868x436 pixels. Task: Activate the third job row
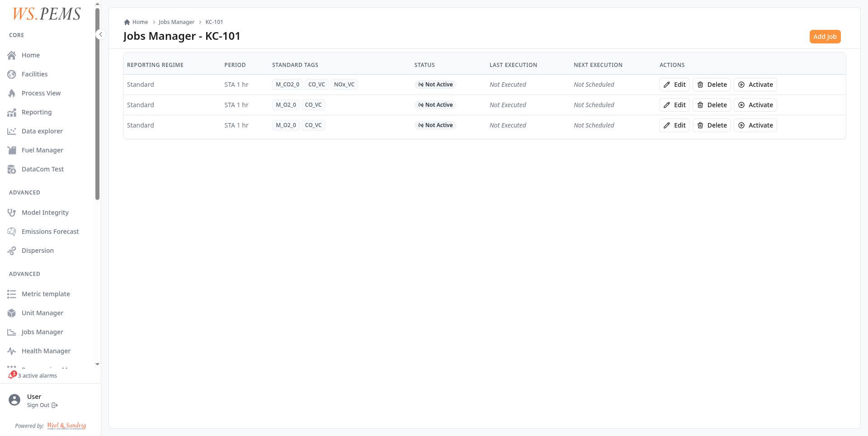[x=755, y=125]
